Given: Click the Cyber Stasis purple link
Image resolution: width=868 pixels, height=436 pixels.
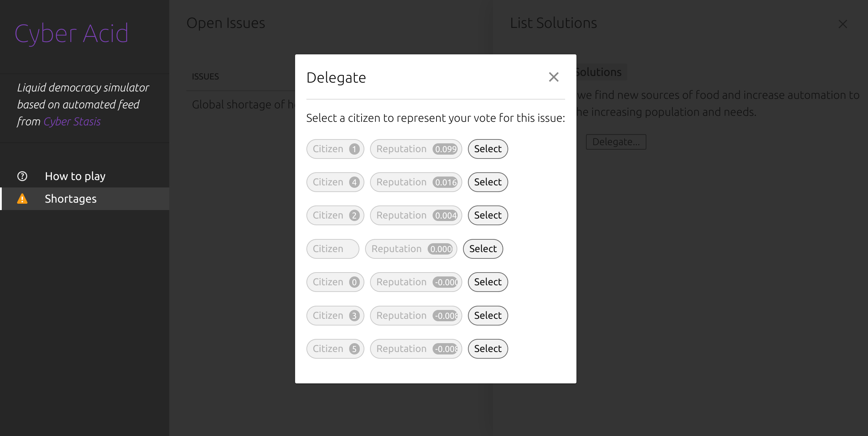Looking at the screenshot, I should coord(72,121).
